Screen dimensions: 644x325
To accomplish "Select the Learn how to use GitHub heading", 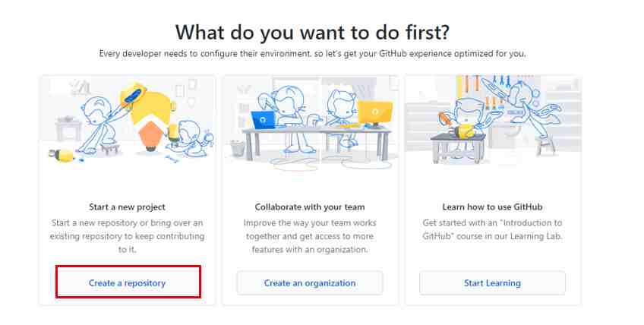I will coord(492,207).
